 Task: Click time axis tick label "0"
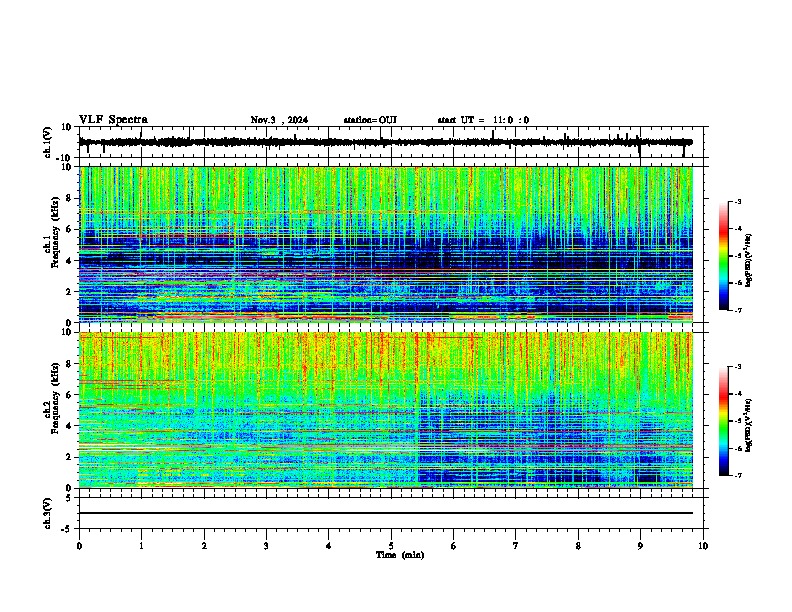(x=79, y=546)
